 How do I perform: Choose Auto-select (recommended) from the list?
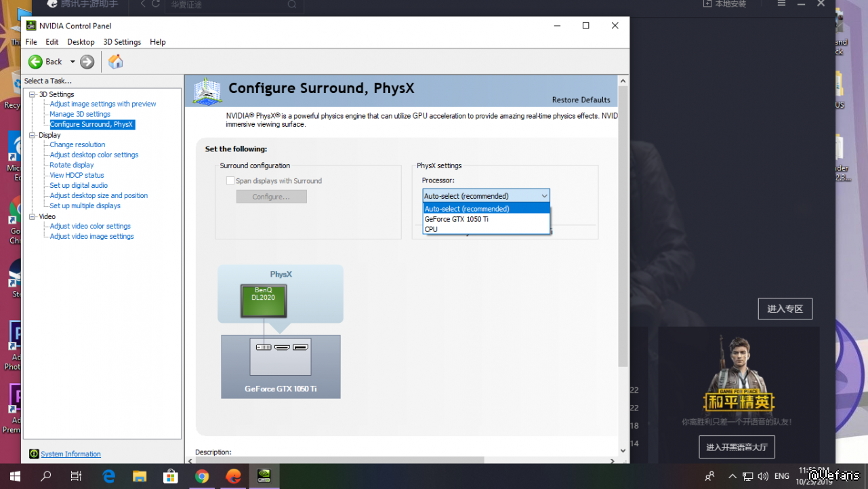coord(486,209)
